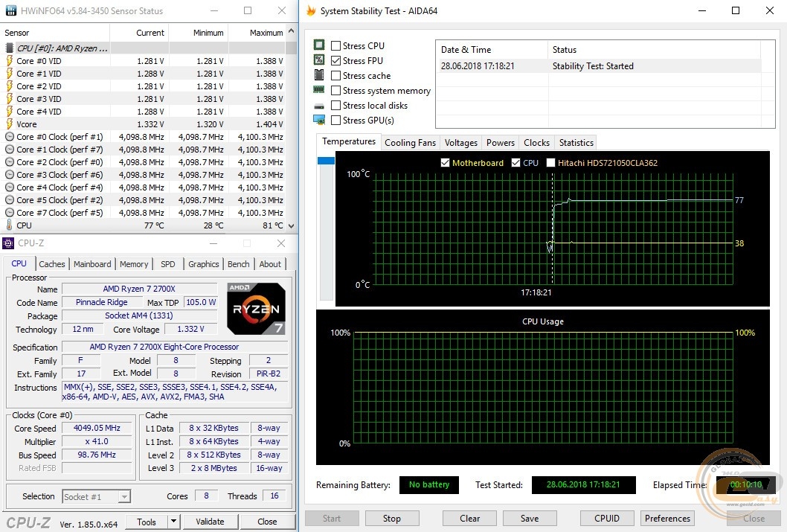The width and height of the screenshot is (787, 532).
Task: Click the CPU-Z title bar icon
Action: (8, 243)
